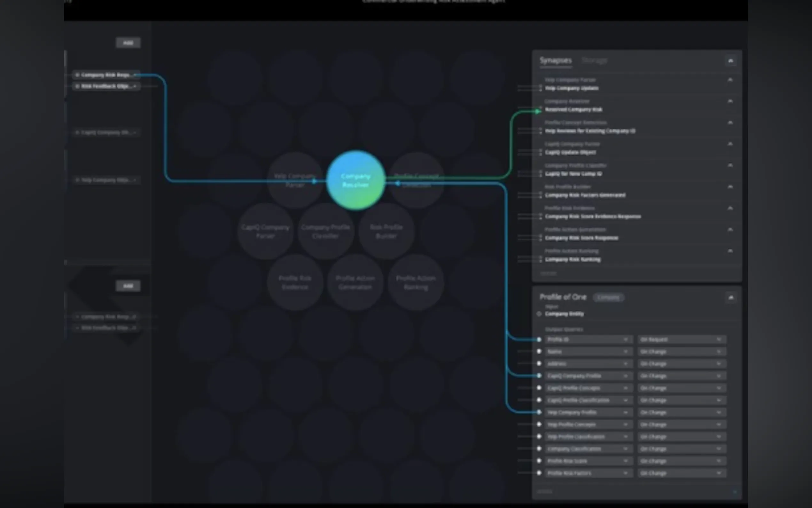812x508 pixels.
Task: Select the CapIQ Company Parser node
Action: pyautogui.click(x=265, y=232)
